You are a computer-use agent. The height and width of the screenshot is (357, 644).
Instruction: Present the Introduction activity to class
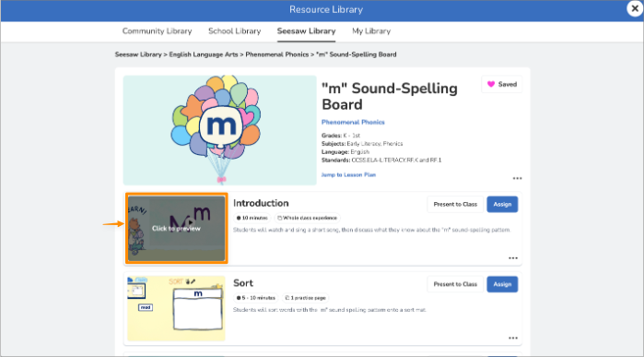click(x=455, y=205)
